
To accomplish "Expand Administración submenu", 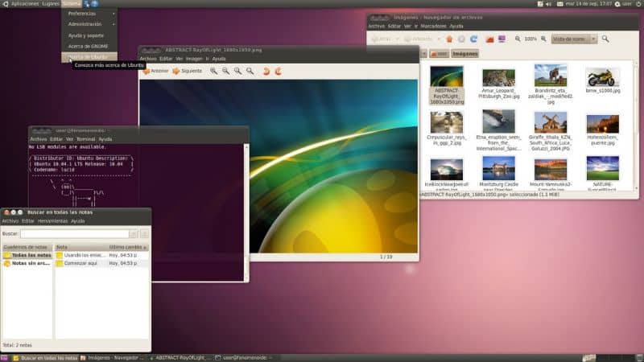I will click(x=89, y=24).
